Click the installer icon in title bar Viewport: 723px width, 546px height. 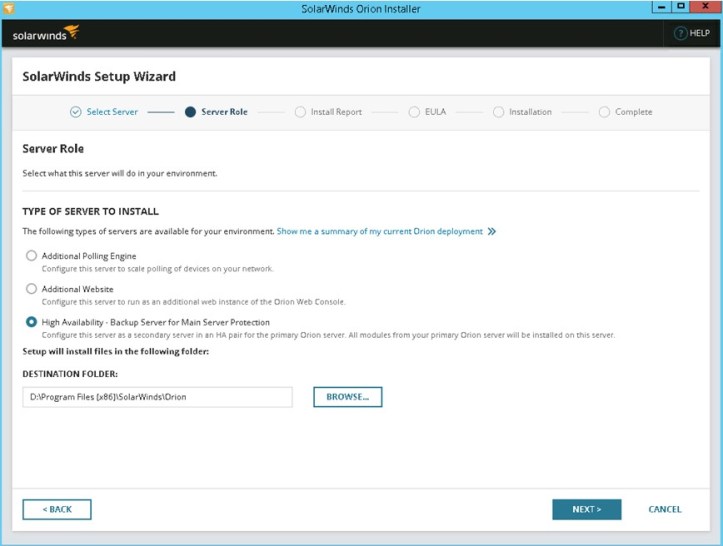click(x=9, y=8)
